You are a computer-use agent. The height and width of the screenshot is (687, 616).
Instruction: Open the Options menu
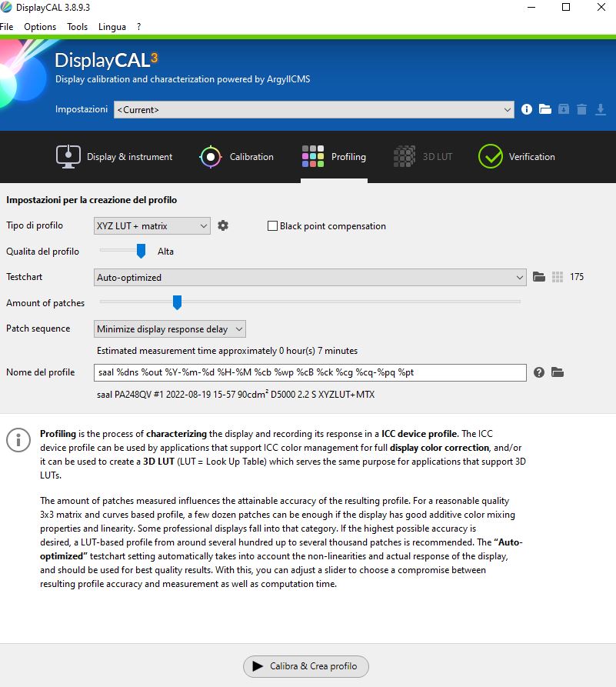tap(40, 27)
